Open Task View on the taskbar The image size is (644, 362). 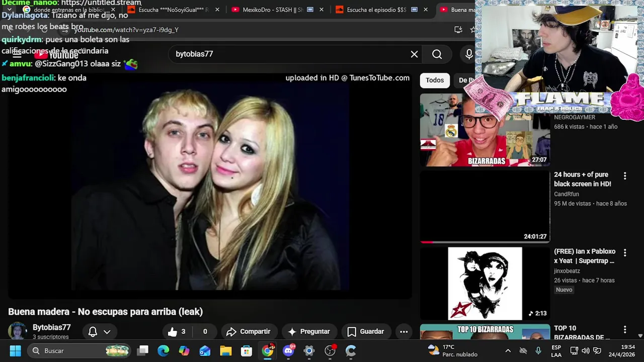point(143,350)
